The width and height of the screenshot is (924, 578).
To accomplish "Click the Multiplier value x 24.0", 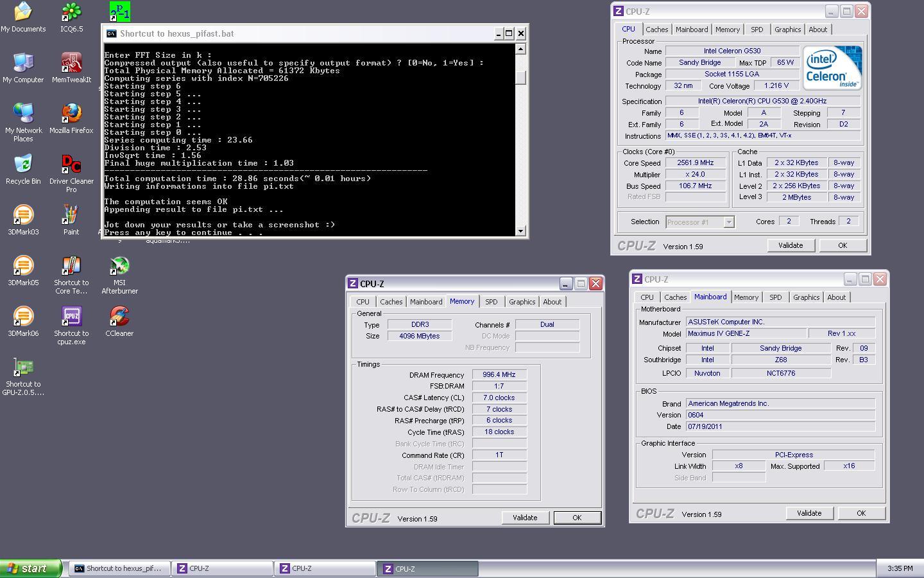I will pos(696,175).
